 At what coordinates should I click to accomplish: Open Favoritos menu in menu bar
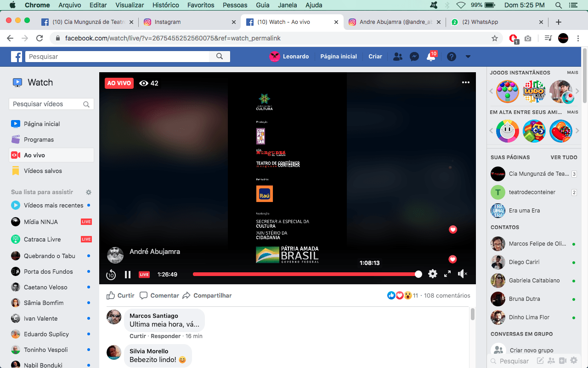point(201,5)
